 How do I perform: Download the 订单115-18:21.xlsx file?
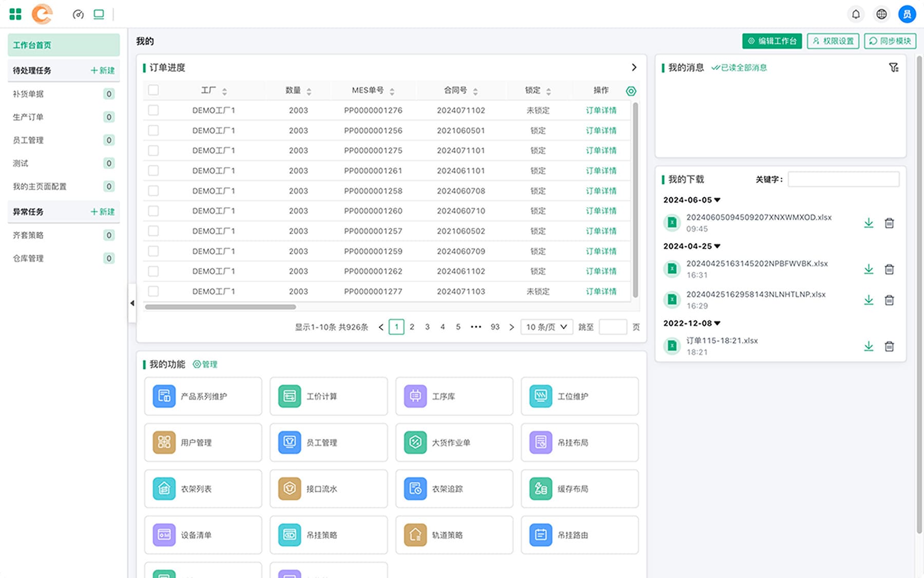[x=869, y=346]
